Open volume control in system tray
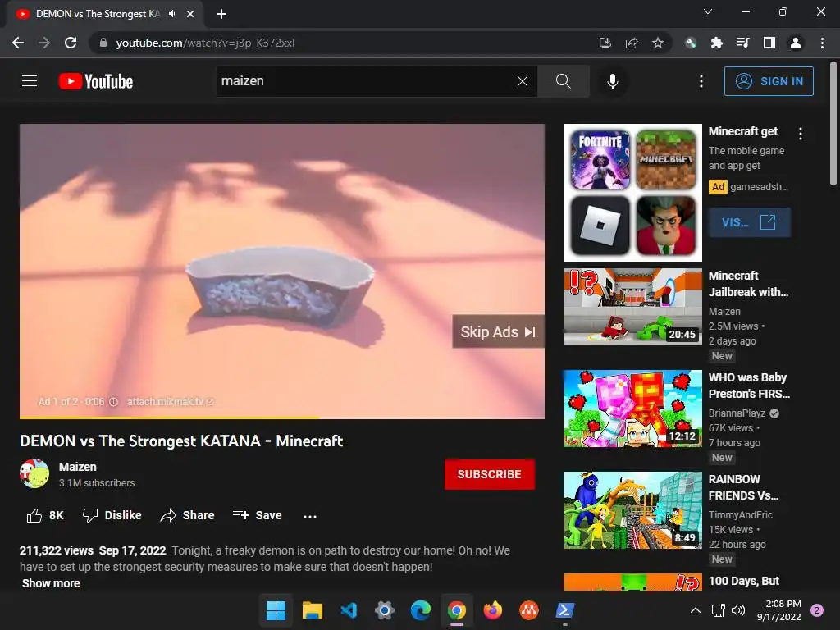 tap(738, 610)
